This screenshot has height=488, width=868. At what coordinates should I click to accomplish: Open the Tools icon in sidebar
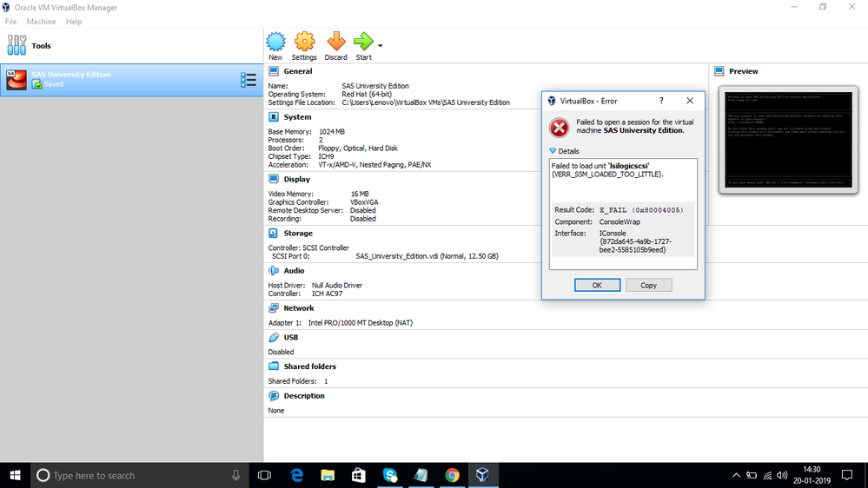click(17, 45)
